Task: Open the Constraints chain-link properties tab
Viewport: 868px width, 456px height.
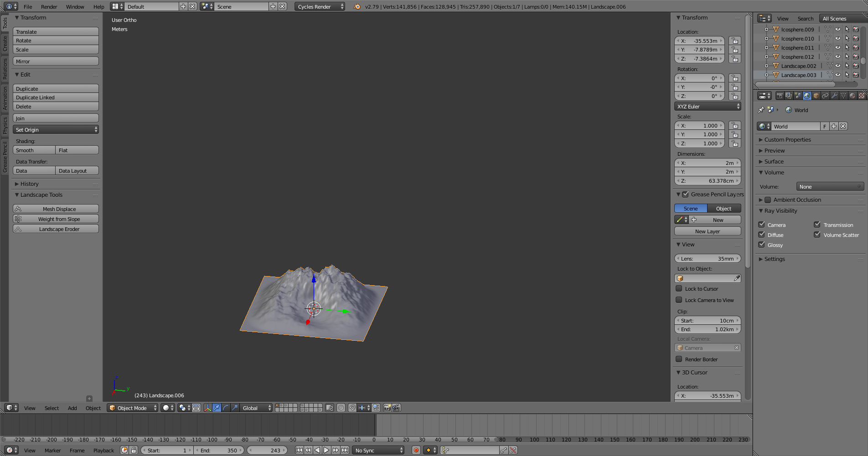Action: pos(825,96)
